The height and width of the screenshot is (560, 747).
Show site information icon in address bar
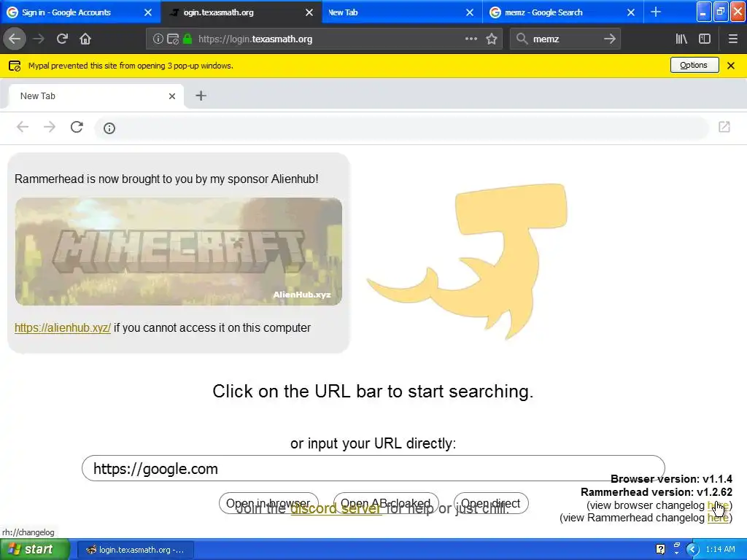158,39
